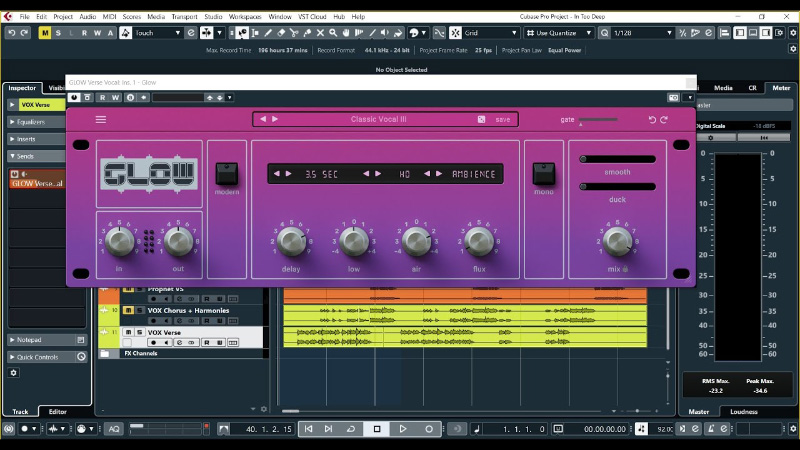Viewport: 800px width, 450px height.
Task: Adjust the duck slider in GLOW
Action: tap(617, 187)
